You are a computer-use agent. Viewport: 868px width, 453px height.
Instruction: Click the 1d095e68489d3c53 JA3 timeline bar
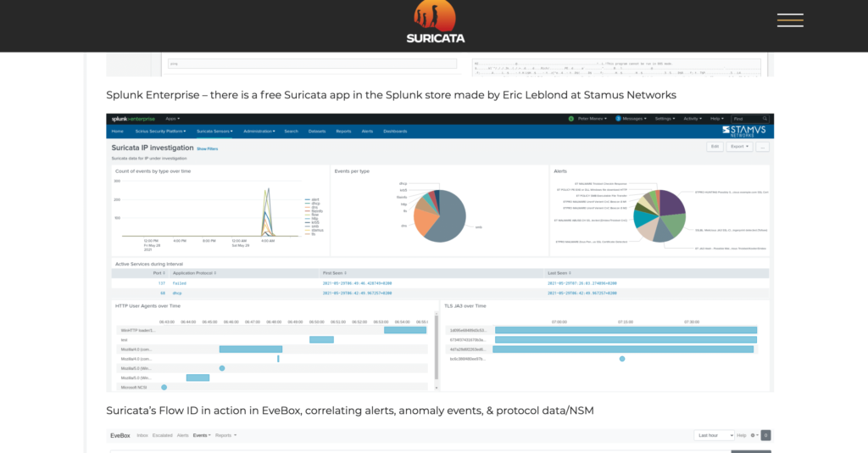[626, 330]
